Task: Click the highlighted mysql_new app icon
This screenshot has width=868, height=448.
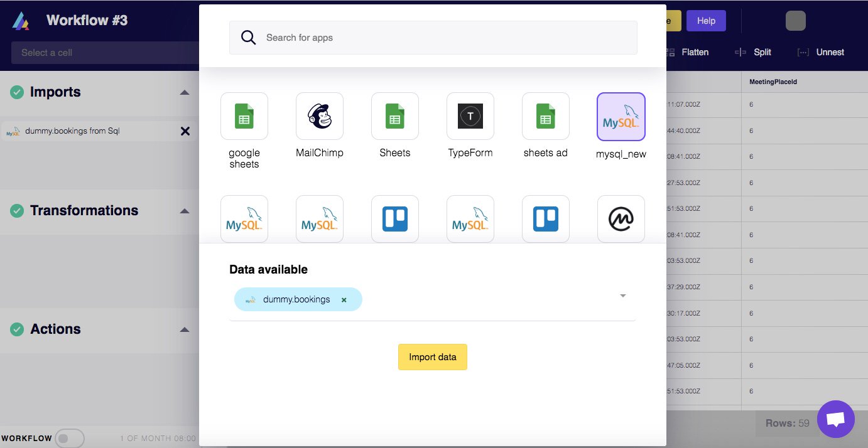Action: click(x=621, y=117)
